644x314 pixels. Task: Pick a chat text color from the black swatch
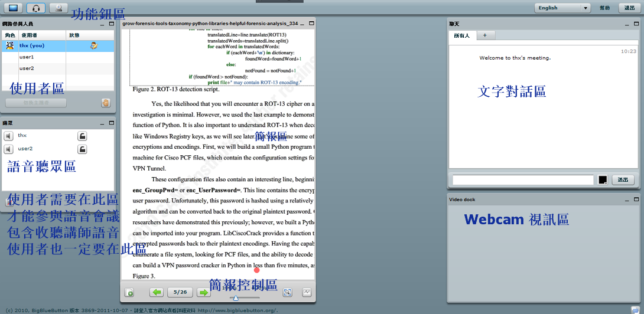[603, 180]
